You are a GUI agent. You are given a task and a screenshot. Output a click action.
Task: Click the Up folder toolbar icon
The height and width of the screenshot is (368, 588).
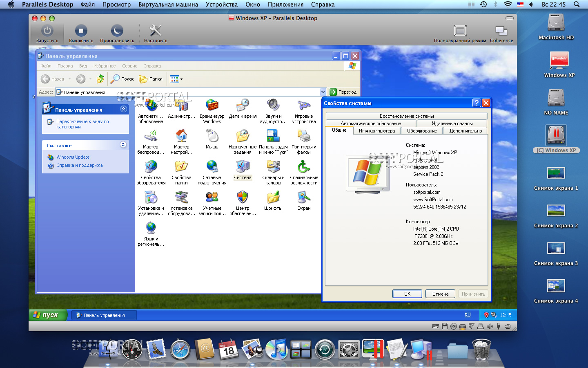[x=100, y=79]
